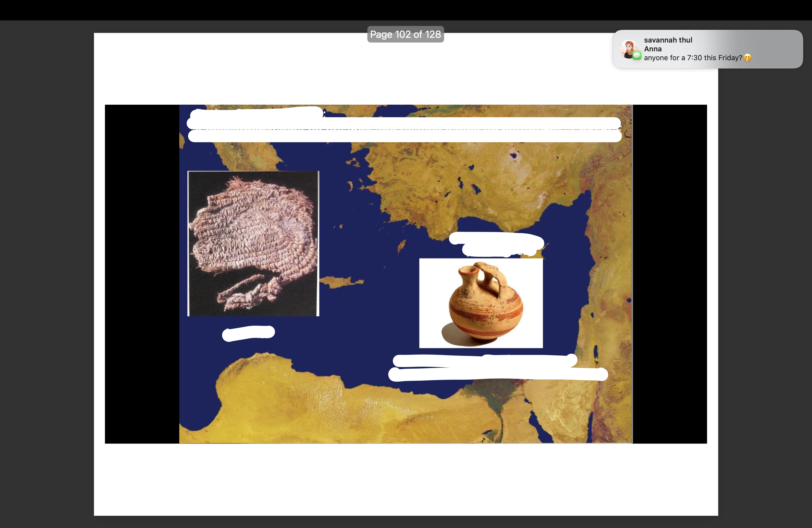Image resolution: width=812 pixels, height=528 pixels.
Task: Click the text "anyone for a 7:30 this Friday?"
Action: click(693, 58)
